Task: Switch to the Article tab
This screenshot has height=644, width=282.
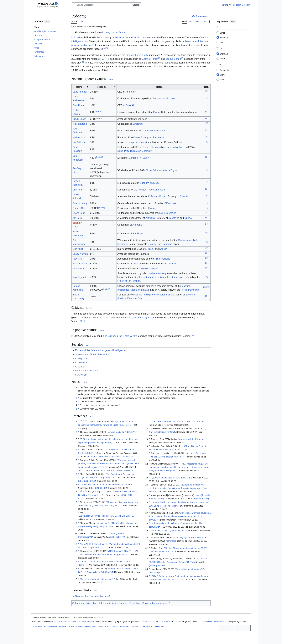Action: pyautogui.click(x=74, y=22)
